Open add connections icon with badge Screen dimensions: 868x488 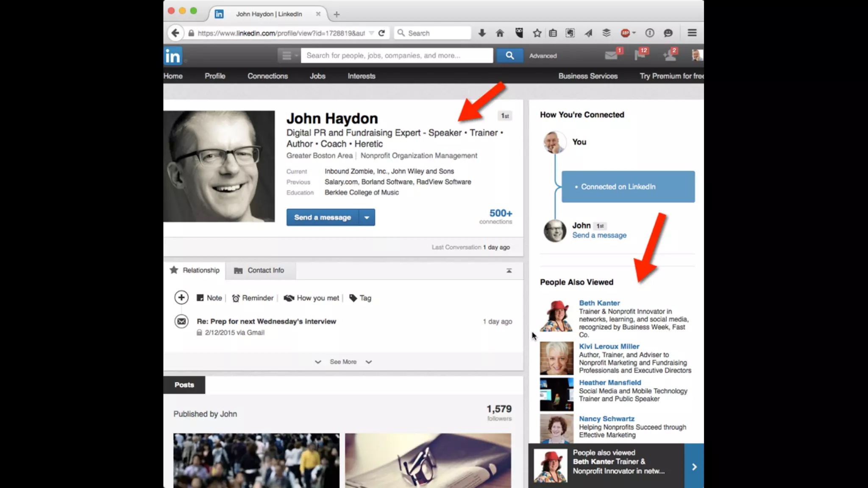(x=669, y=55)
